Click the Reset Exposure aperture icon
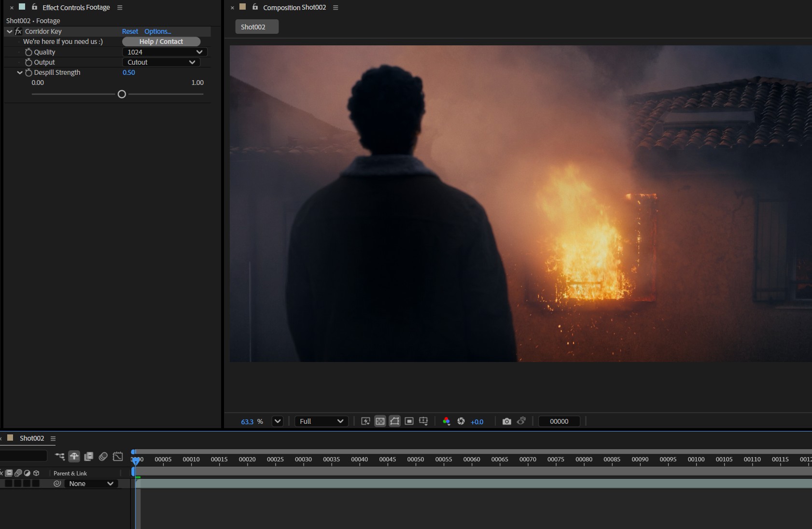812x529 pixels. click(x=461, y=421)
